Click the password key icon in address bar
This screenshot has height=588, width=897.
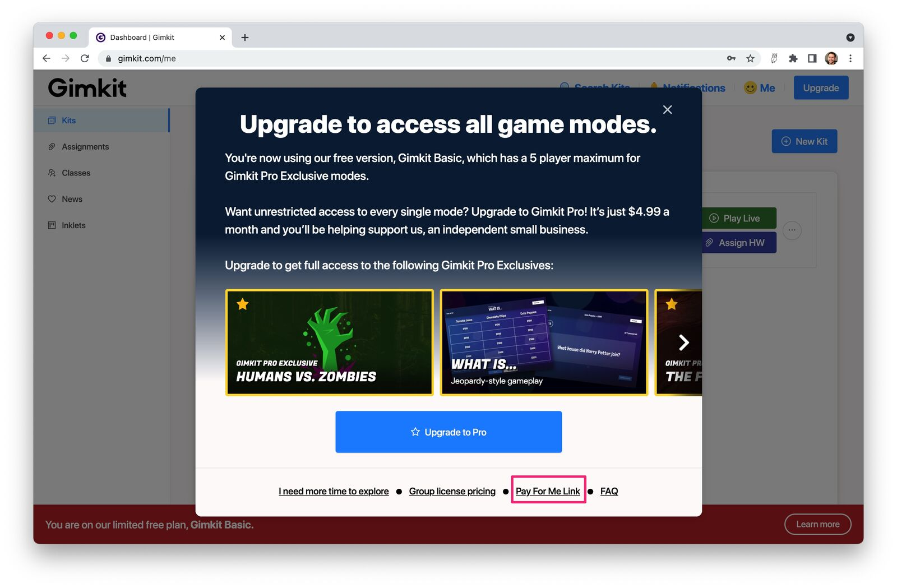731,58
